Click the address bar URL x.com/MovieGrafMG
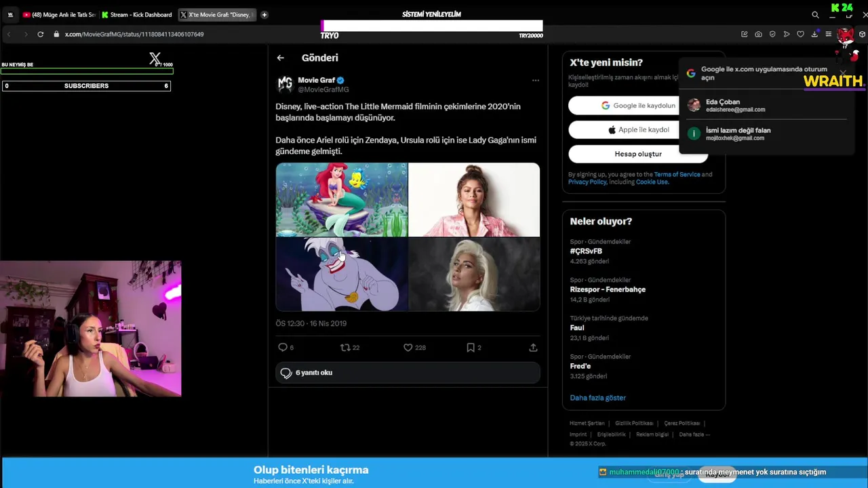The height and width of the screenshot is (488, 868). tap(134, 35)
